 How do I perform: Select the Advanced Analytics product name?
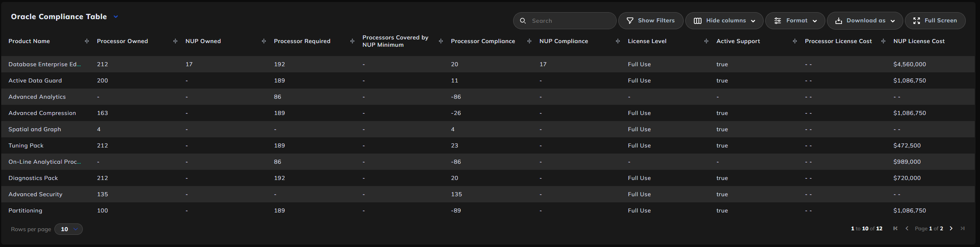[x=37, y=97]
